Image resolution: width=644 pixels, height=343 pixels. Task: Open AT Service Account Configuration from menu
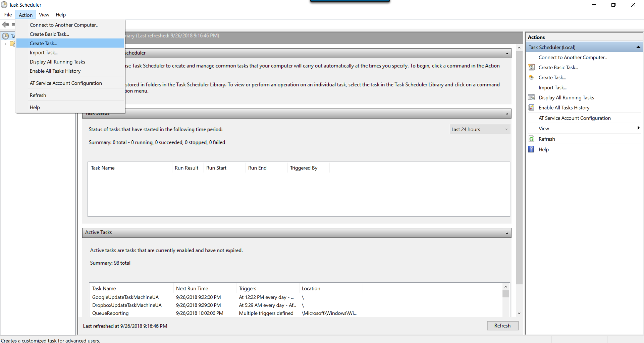coord(70,83)
